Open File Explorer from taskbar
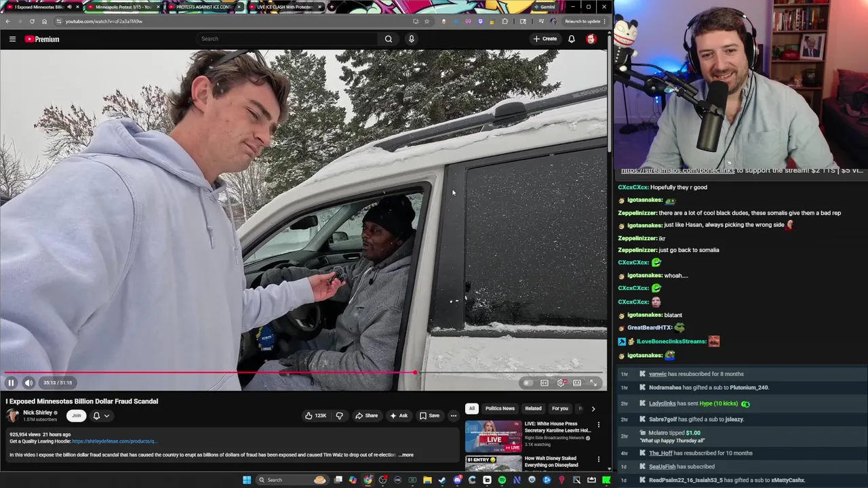Viewport: 868px width, 488px height. pyautogui.click(x=427, y=480)
